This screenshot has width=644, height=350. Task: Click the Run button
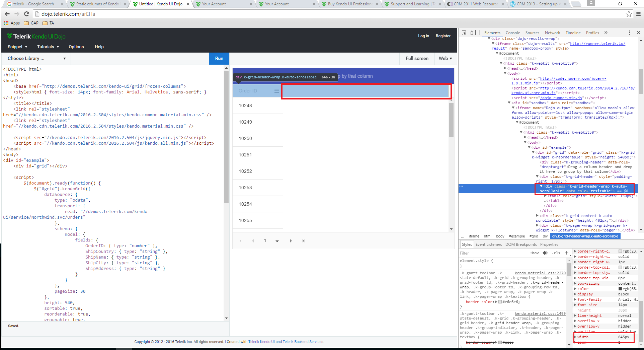pyautogui.click(x=219, y=58)
